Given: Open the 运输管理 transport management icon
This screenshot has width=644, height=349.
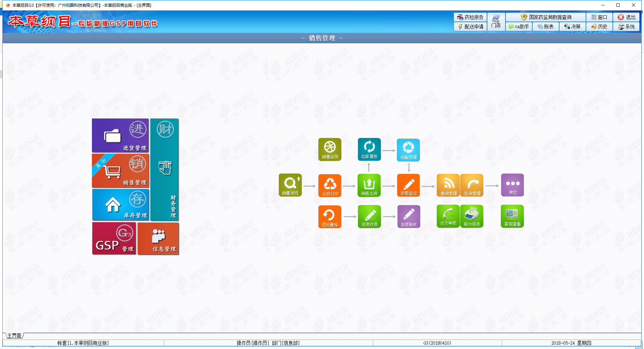Looking at the screenshot, I should pos(408,150).
